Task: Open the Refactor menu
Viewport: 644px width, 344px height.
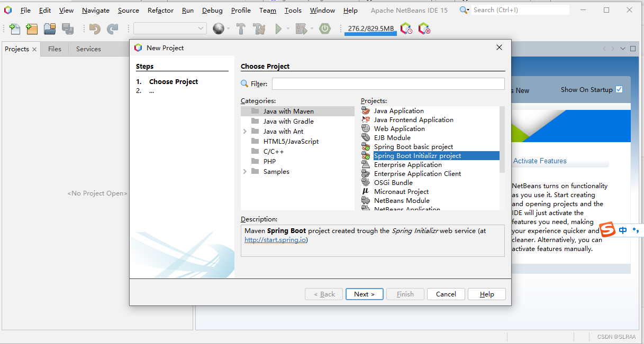Action: [160, 10]
